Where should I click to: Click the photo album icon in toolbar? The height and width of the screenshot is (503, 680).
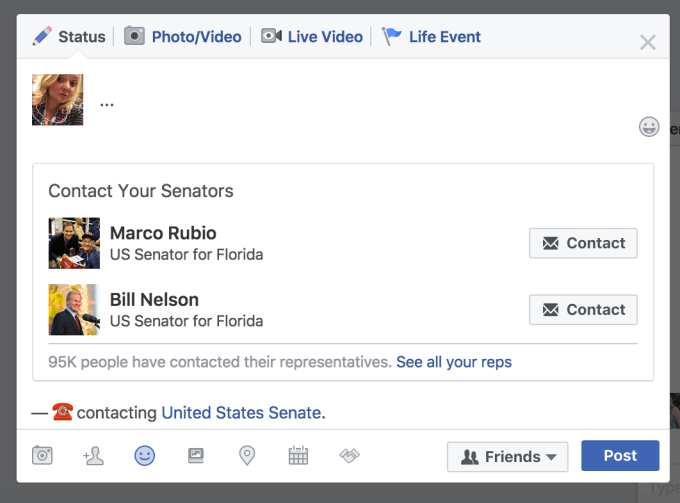pyautogui.click(x=196, y=456)
